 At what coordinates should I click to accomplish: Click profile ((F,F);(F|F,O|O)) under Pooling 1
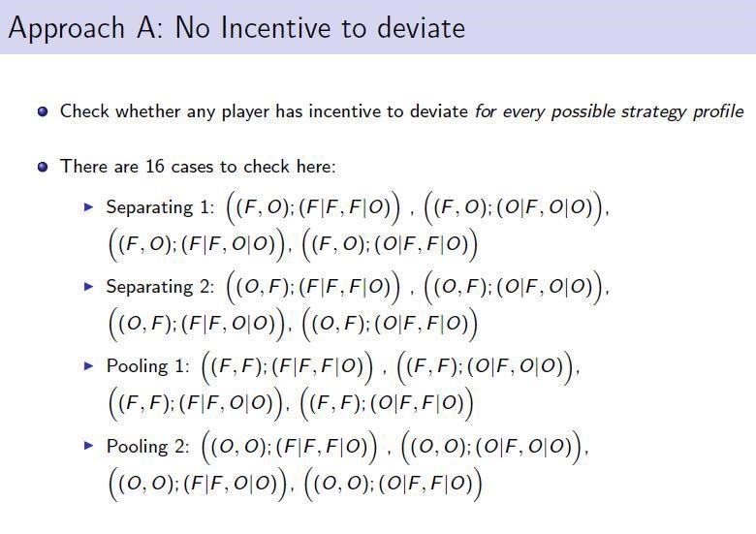(198, 403)
